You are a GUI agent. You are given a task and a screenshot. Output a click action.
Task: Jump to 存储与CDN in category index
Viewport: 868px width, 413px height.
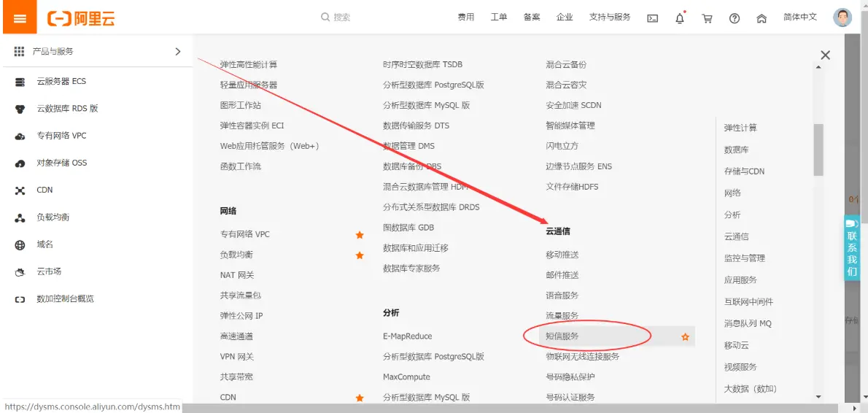point(744,171)
